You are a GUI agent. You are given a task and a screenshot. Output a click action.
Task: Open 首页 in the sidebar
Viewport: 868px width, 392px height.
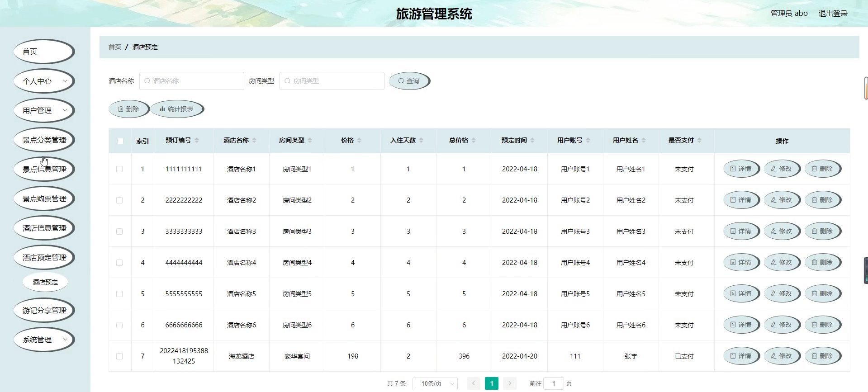click(44, 52)
